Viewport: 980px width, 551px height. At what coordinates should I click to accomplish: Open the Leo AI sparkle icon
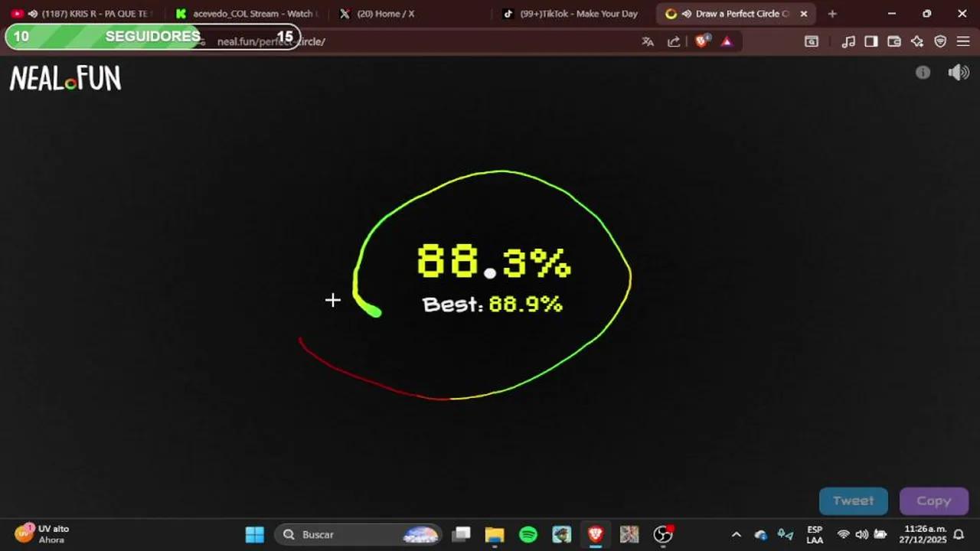tap(917, 42)
